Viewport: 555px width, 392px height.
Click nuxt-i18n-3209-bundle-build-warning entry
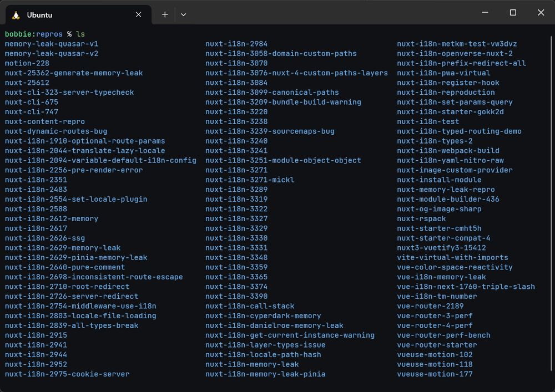click(x=283, y=102)
